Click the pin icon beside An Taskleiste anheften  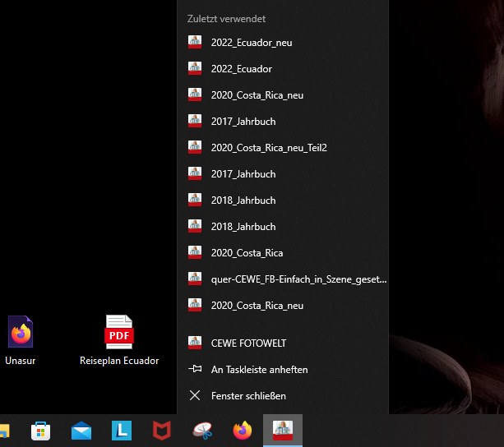click(195, 370)
